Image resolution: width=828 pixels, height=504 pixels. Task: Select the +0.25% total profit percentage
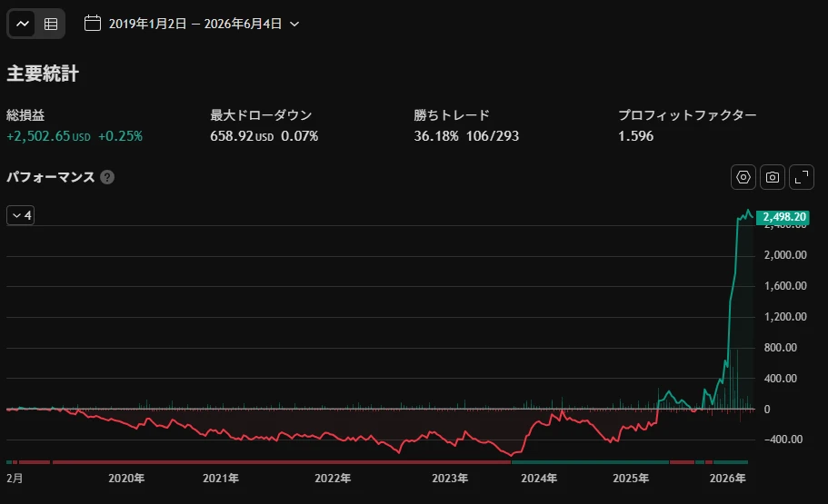click(120, 136)
